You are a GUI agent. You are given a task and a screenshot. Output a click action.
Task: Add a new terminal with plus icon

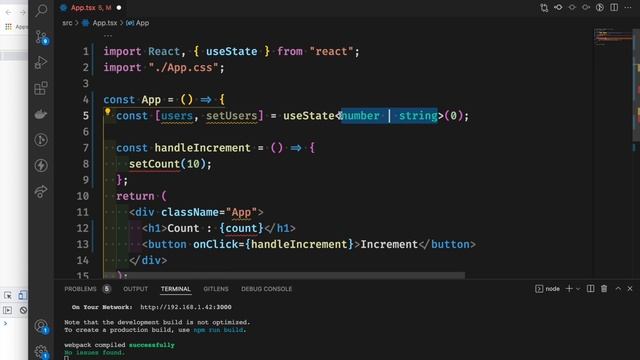[569, 289]
